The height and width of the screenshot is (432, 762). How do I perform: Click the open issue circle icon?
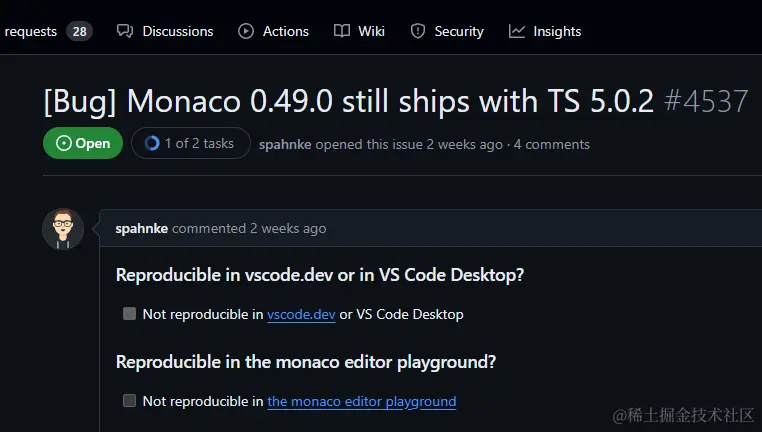(x=64, y=143)
